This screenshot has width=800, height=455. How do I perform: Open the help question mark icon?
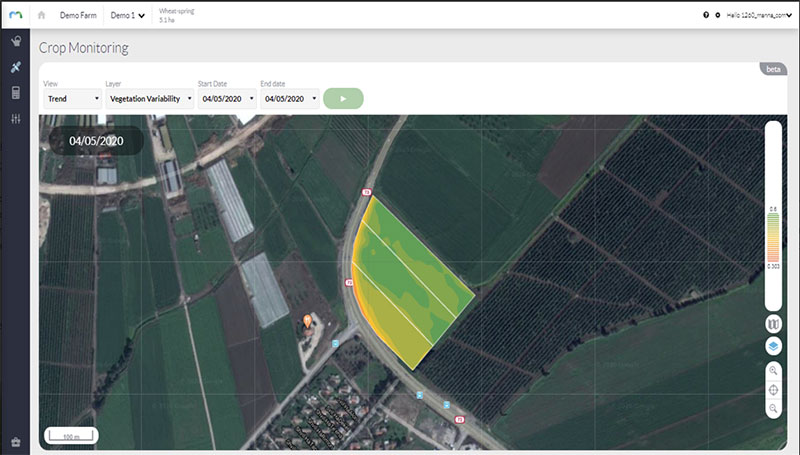click(x=706, y=16)
